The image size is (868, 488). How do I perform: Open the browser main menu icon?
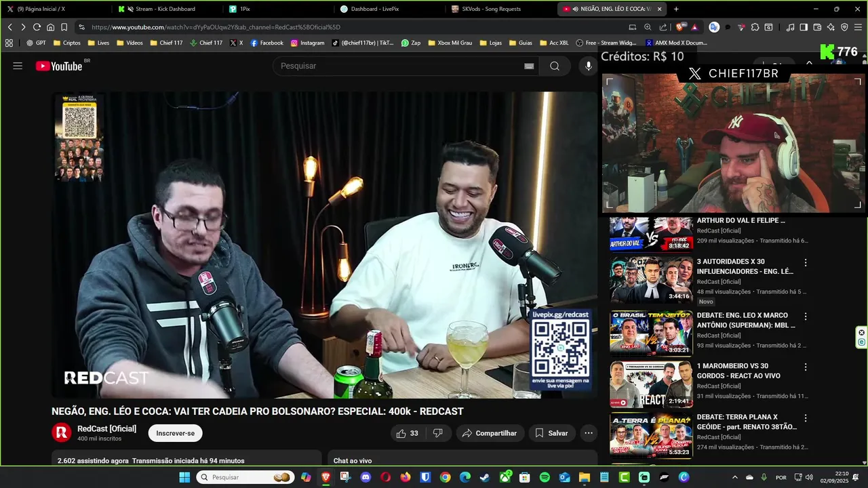pos(858,27)
